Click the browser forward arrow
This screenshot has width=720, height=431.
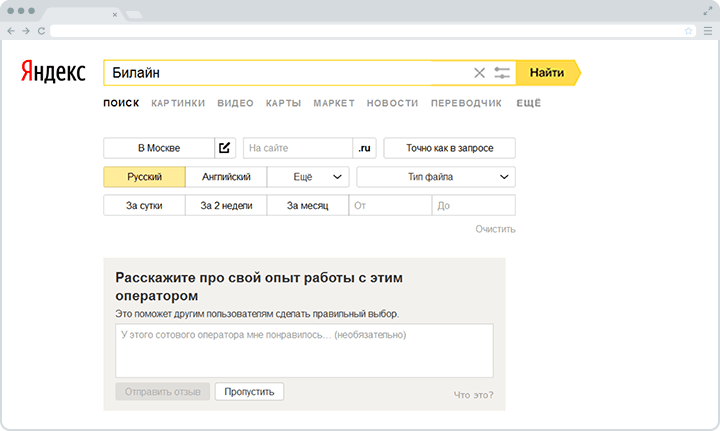(26, 31)
